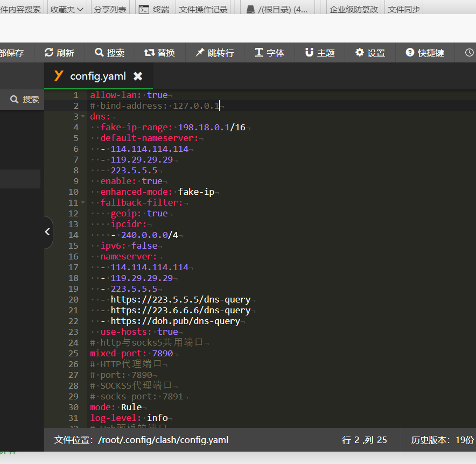The image size is (476, 464).
Task: Click line number 25 in gutter
Action: (73, 353)
